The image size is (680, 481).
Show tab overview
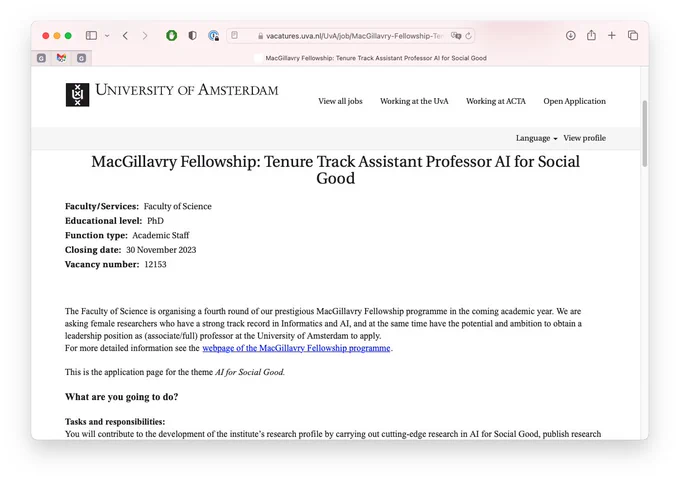[x=633, y=36]
